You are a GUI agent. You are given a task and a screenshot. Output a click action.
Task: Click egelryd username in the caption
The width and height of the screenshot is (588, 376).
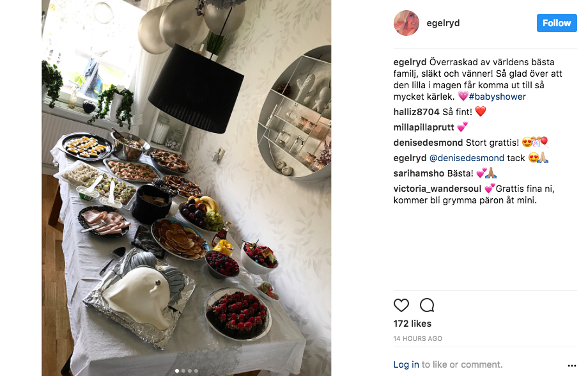pyautogui.click(x=410, y=62)
